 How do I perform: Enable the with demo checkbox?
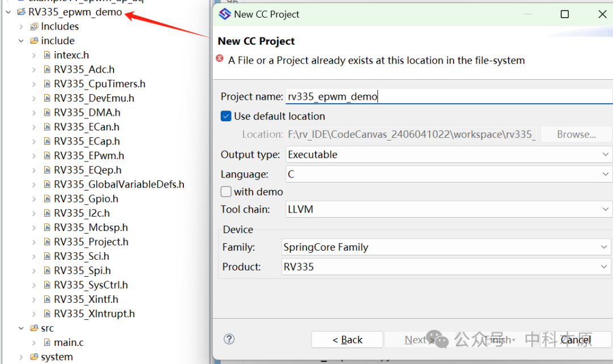(x=226, y=192)
